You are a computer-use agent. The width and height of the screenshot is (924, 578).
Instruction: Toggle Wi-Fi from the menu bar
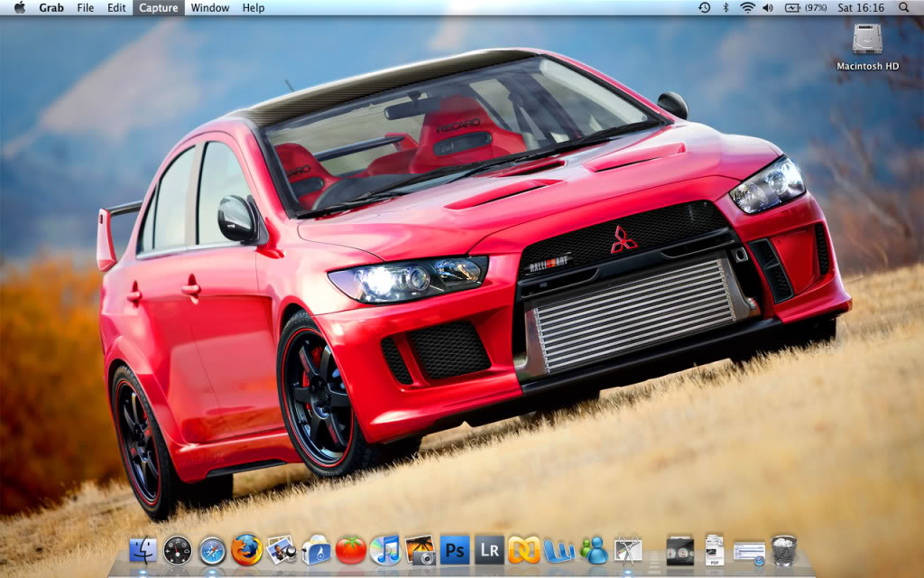tap(747, 8)
